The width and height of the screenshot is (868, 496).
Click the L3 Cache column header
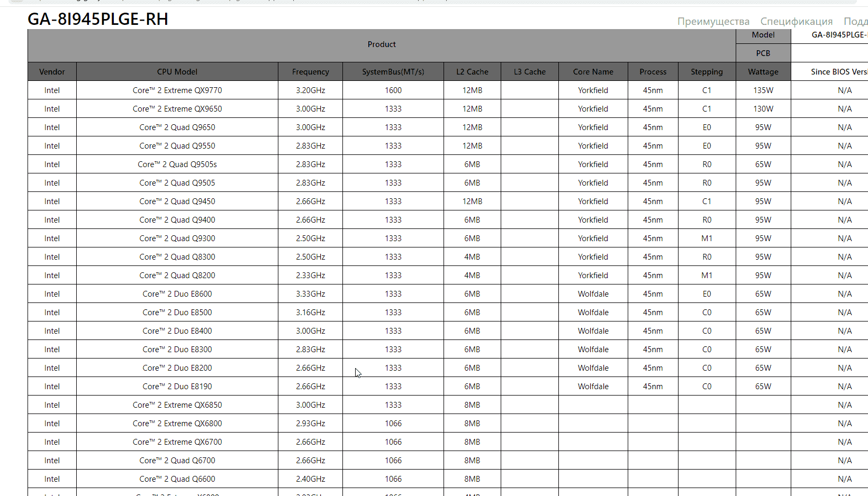point(530,72)
